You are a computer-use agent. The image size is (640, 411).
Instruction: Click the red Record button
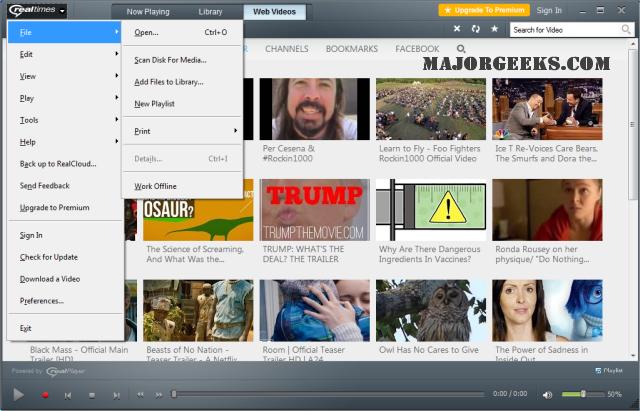pyautogui.click(x=45, y=395)
